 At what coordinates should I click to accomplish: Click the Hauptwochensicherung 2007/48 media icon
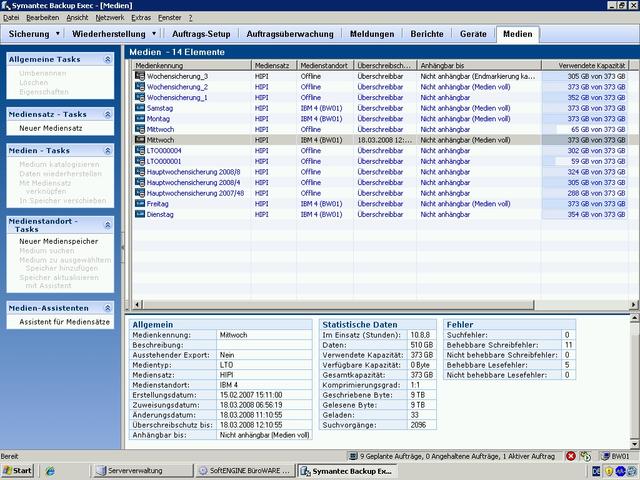coord(140,193)
